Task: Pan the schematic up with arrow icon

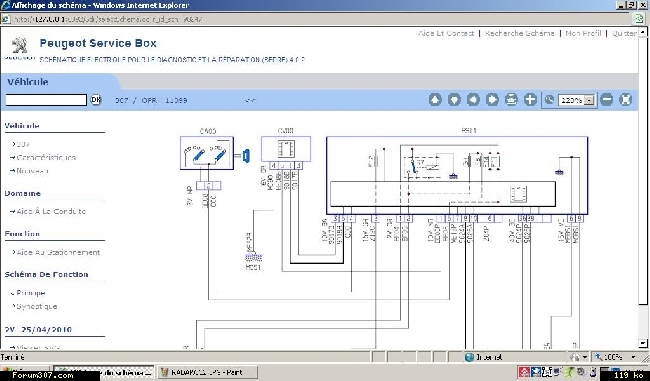Action: (x=435, y=100)
